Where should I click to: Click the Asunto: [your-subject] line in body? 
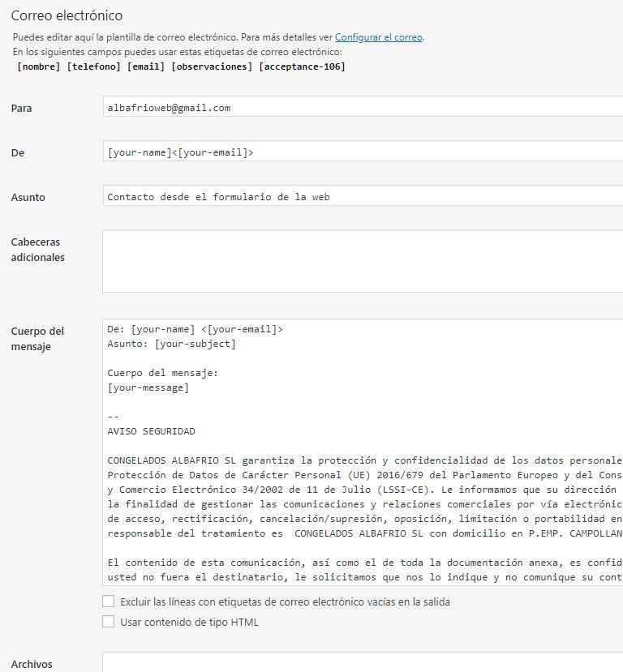(171, 344)
